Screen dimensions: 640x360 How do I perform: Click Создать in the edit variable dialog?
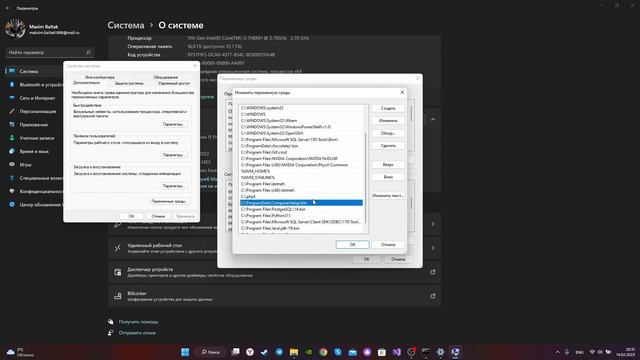tap(388, 108)
